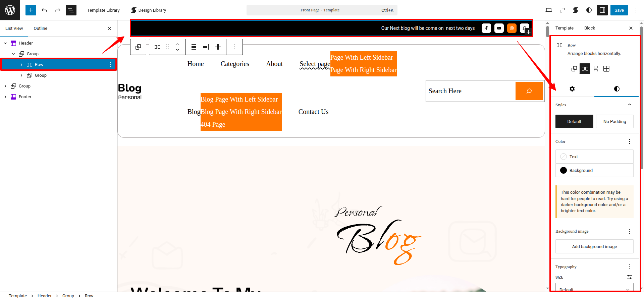Open the block inserter plus button
The height and width of the screenshot is (300, 644).
(31, 10)
